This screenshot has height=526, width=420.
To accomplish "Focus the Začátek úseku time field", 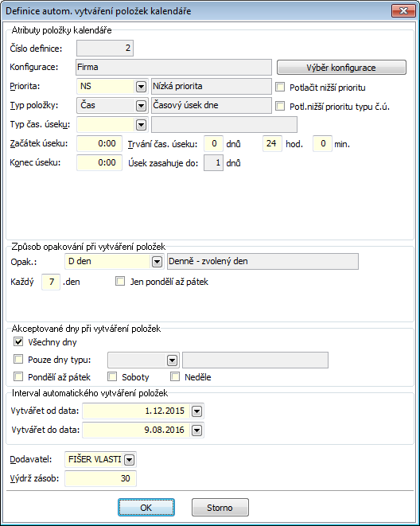I will click(x=99, y=143).
